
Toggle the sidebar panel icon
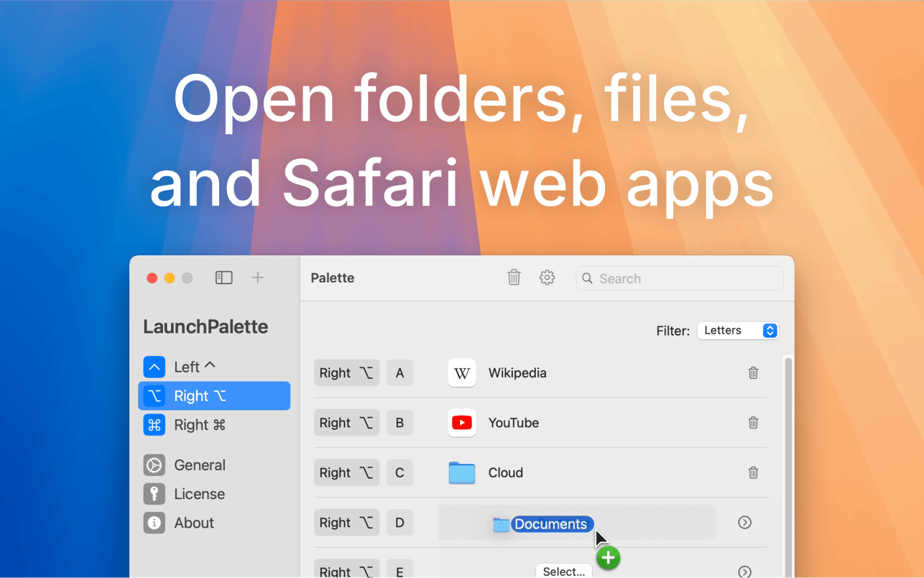(x=223, y=277)
